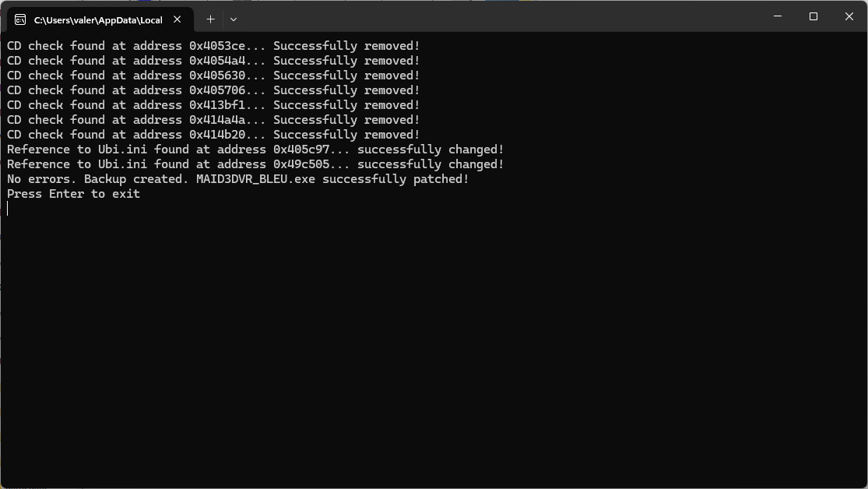Click the address 0x414a4a text
The width and height of the screenshot is (868, 489).
point(217,120)
